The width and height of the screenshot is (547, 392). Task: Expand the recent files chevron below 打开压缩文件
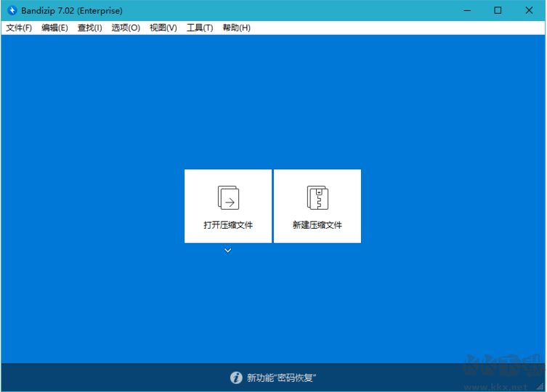click(228, 250)
